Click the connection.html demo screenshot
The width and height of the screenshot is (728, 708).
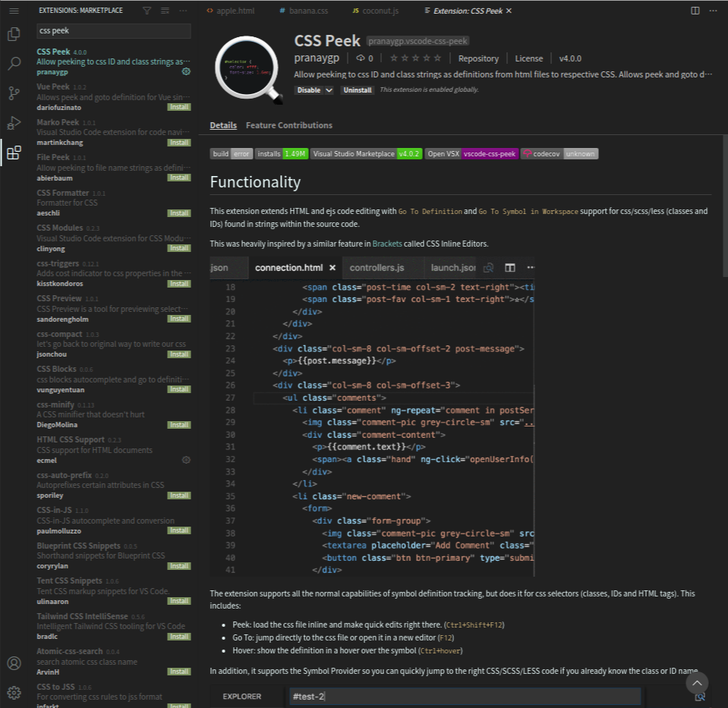(x=372, y=417)
